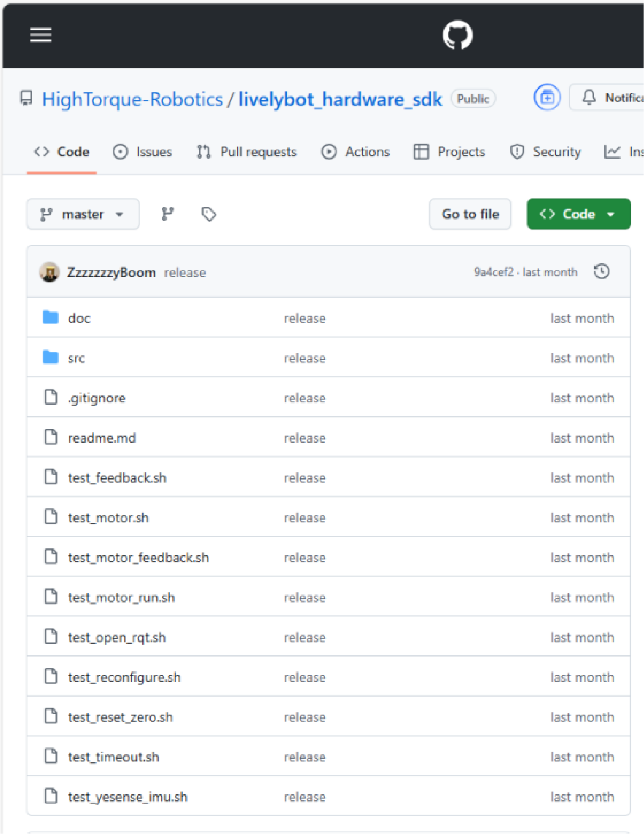Expand the master branch dropdown
This screenshot has width=644, height=834.
coord(83,214)
